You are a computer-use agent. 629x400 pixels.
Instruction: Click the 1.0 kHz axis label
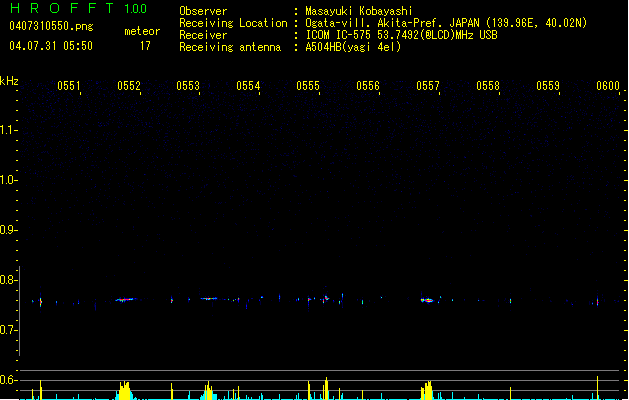[8, 180]
